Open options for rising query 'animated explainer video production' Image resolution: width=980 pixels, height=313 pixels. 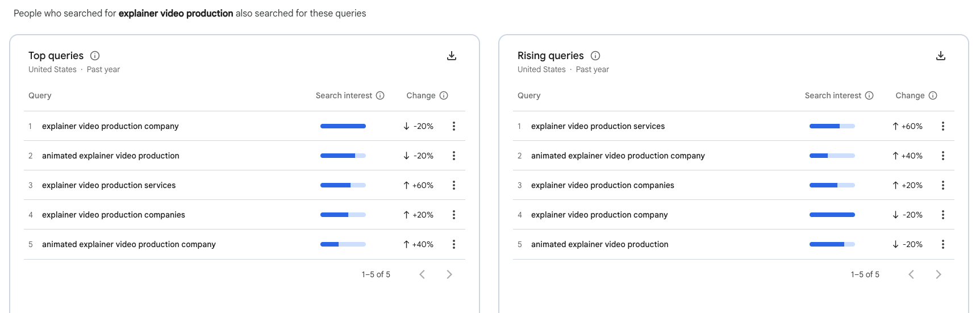pos(943,244)
